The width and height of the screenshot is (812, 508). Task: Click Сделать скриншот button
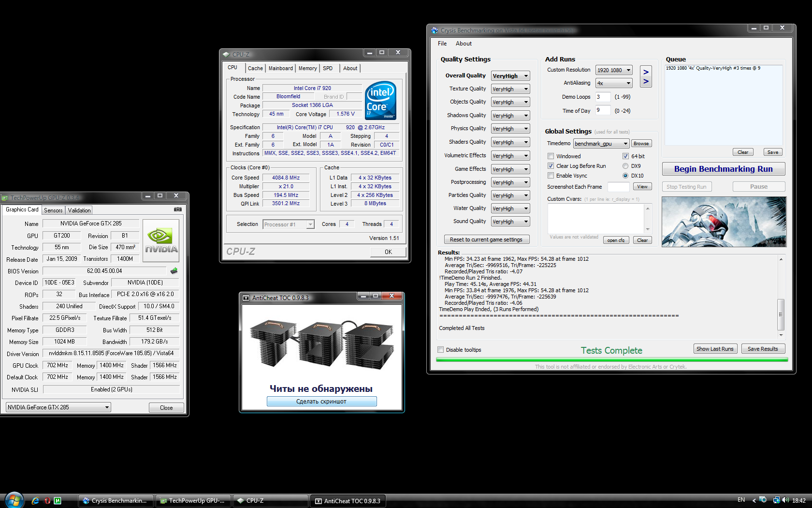coord(321,402)
